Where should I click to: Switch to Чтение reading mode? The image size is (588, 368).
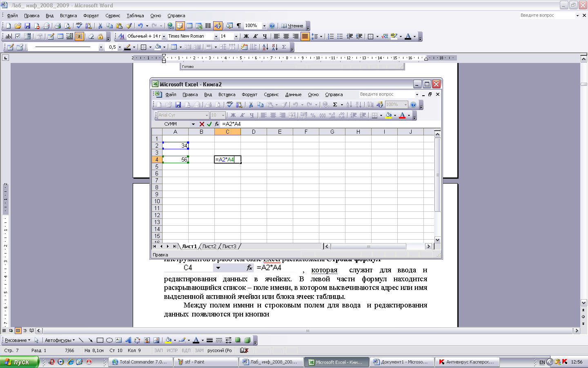tap(292, 26)
